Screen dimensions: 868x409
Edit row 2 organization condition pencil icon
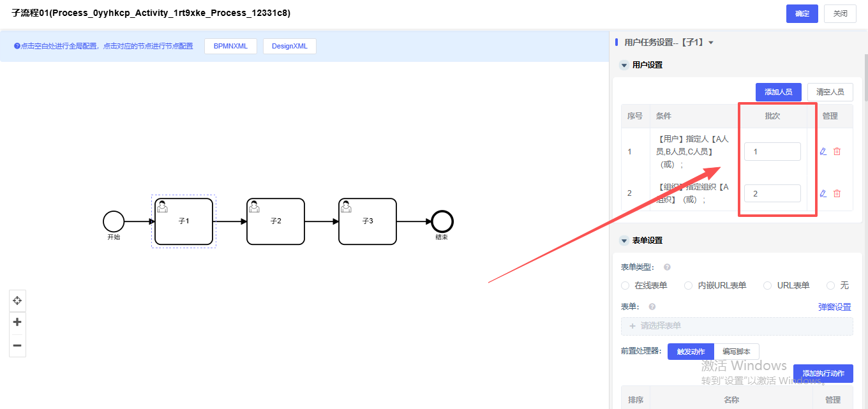click(x=823, y=193)
